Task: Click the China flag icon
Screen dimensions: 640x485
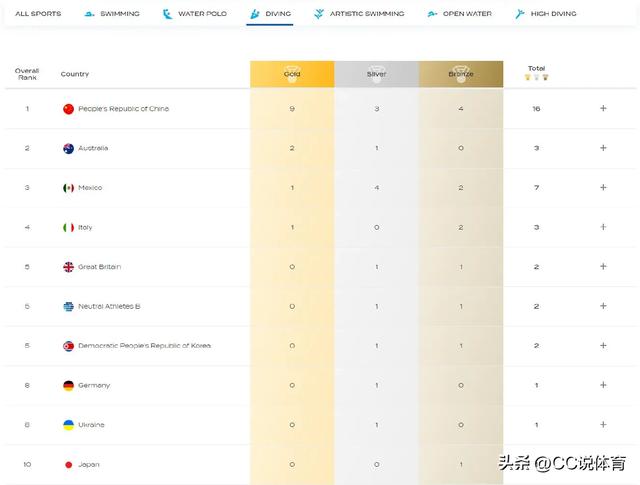Action: [x=69, y=109]
